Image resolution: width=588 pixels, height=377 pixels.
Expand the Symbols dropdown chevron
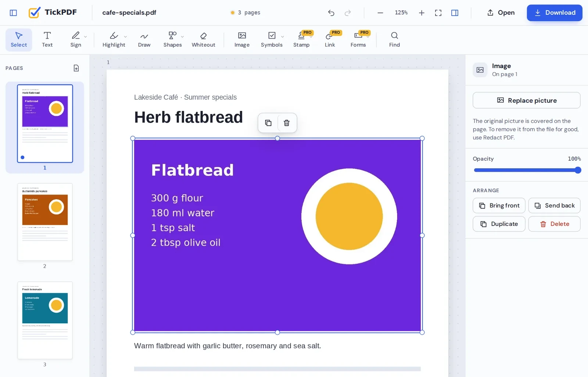pyautogui.click(x=283, y=37)
